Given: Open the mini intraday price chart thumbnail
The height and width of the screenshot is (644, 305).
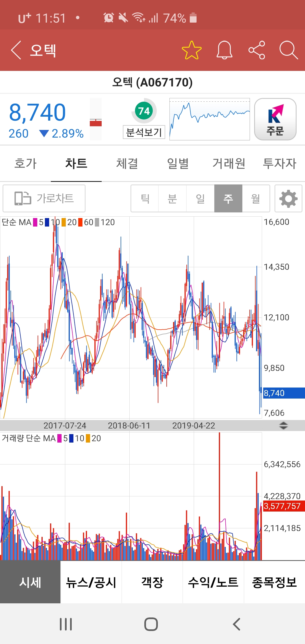Looking at the screenshot, I should click(210, 119).
